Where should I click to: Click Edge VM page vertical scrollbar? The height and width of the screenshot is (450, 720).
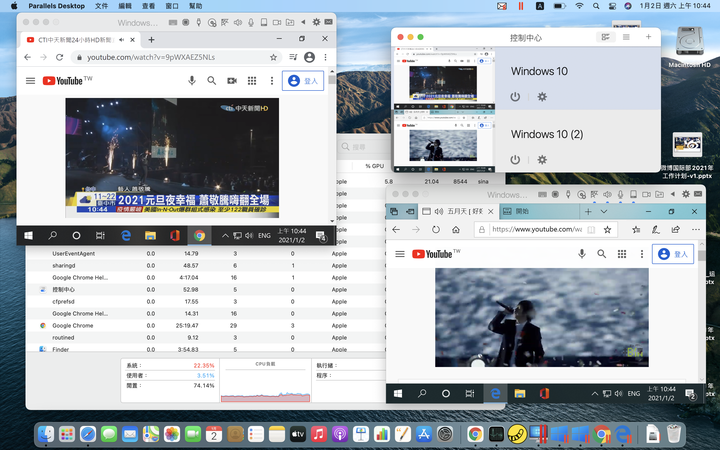[701, 255]
